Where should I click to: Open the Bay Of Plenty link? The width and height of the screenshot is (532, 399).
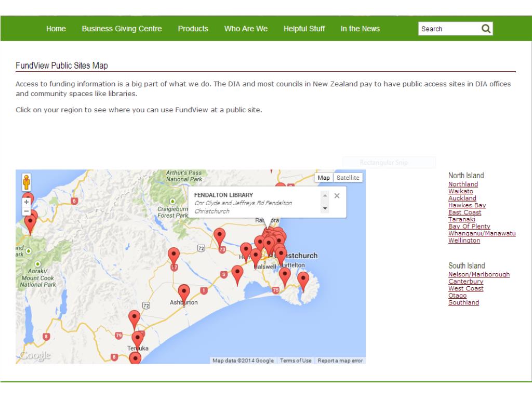click(469, 227)
